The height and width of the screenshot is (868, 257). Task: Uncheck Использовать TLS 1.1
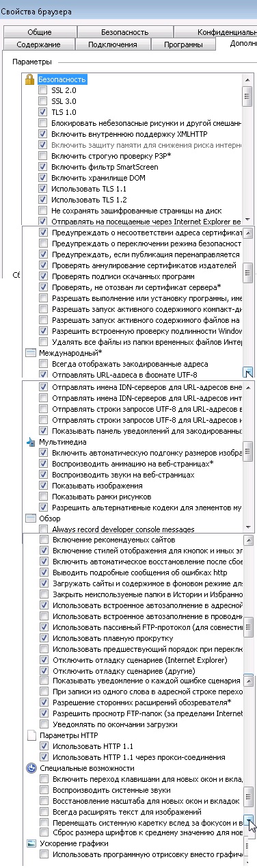pyautogui.click(x=44, y=189)
